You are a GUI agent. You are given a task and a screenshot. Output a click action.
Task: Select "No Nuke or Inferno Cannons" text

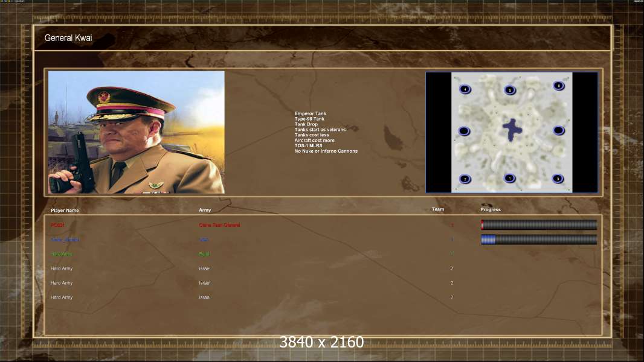click(x=326, y=151)
